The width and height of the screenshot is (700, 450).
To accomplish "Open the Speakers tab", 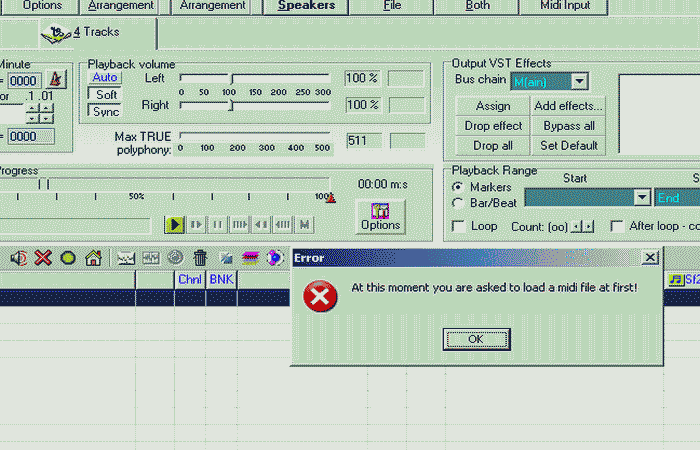I will (306, 6).
